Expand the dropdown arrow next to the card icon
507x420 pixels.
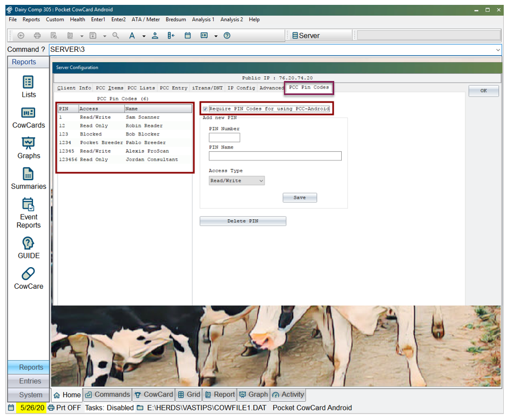215,36
